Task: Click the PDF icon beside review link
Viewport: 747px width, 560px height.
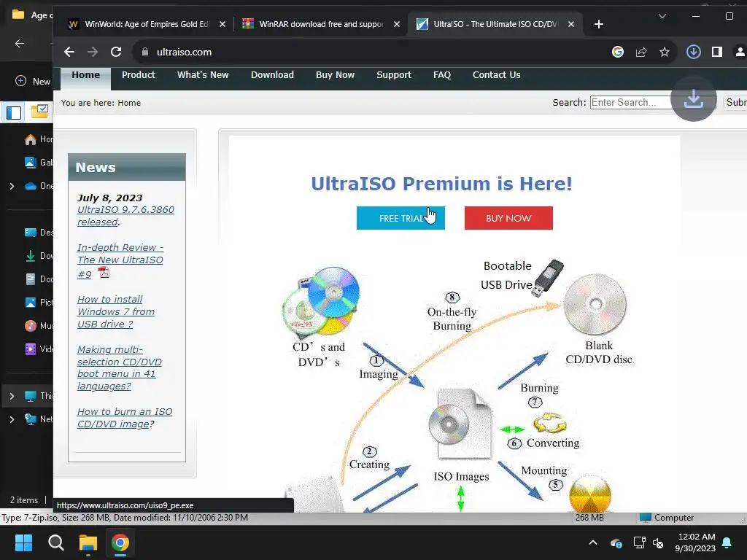Action: (104, 273)
